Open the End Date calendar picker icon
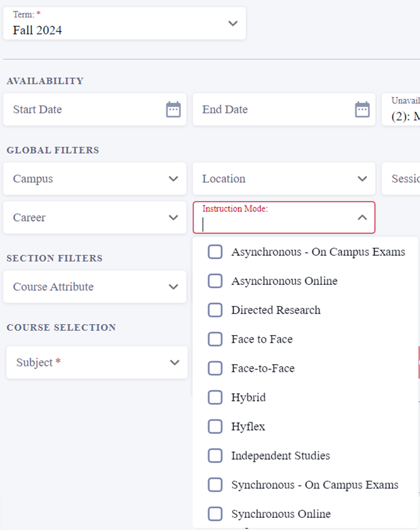 coord(362,109)
